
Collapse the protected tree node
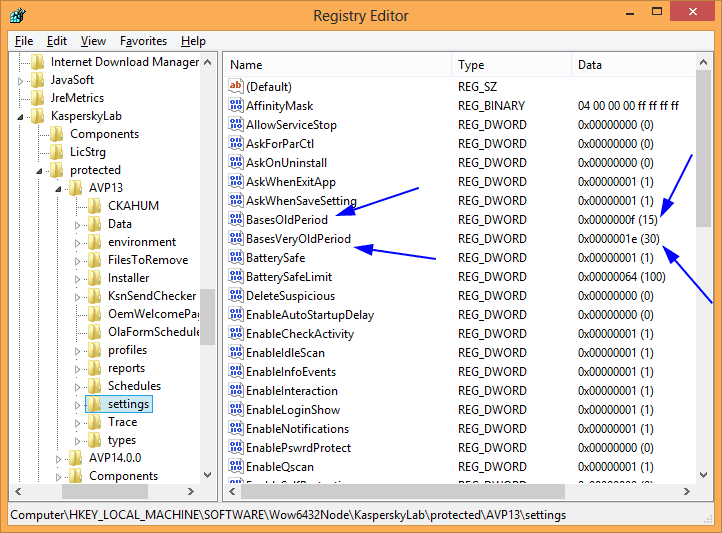[39, 171]
